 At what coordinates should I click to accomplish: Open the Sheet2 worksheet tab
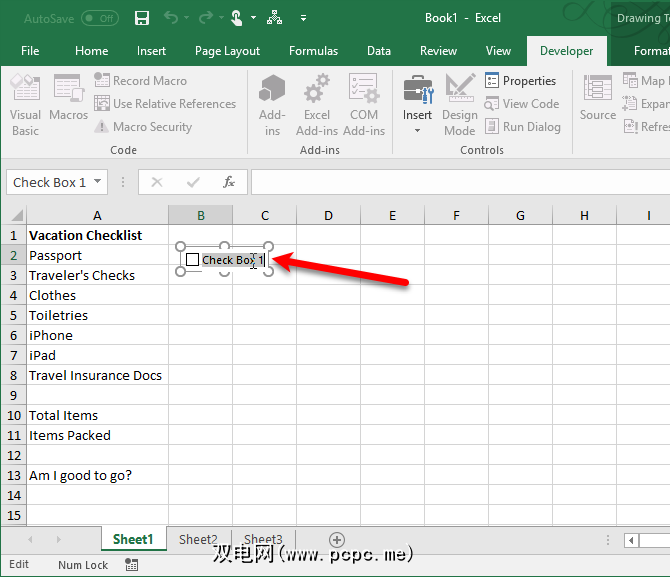point(198,540)
